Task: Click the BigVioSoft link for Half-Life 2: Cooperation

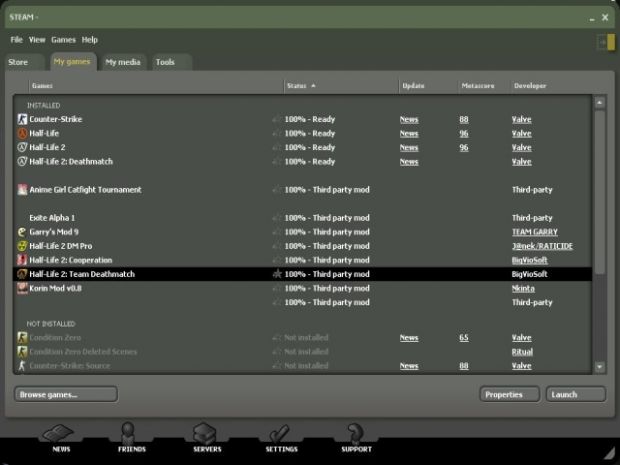Action: (529, 260)
